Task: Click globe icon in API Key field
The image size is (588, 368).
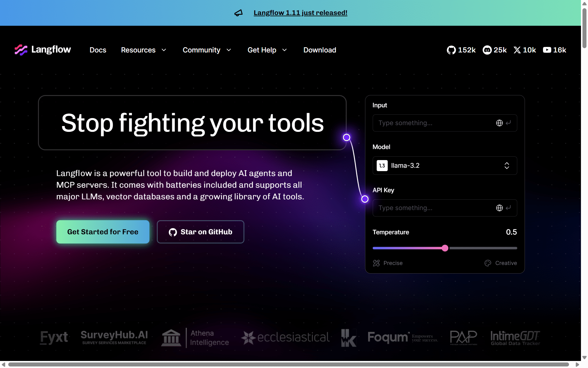Action: 499,208
